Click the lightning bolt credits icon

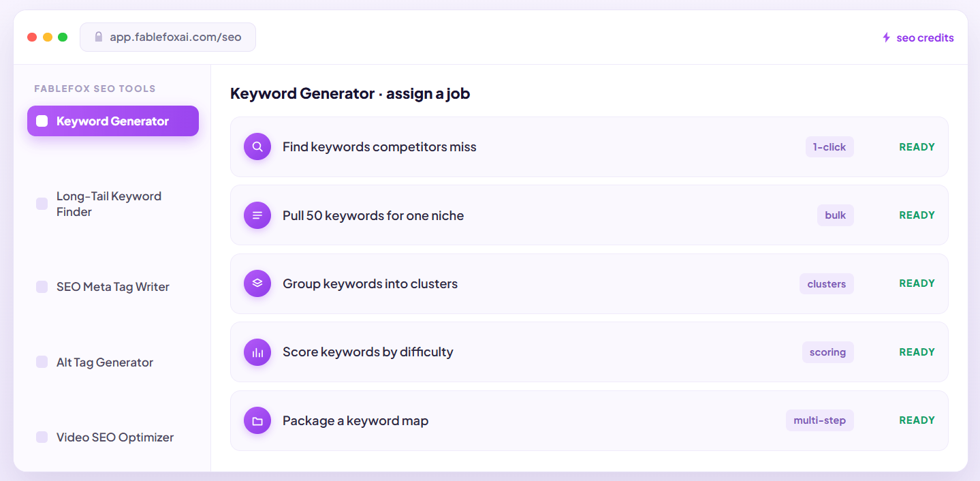pos(886,37)
